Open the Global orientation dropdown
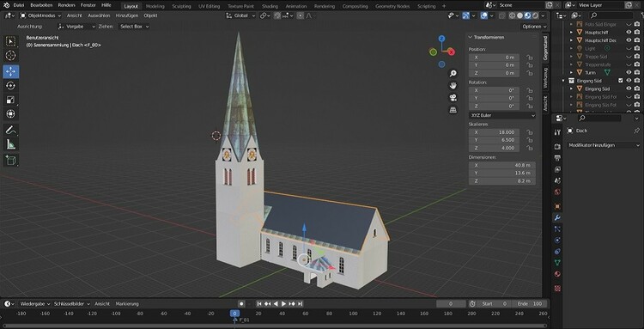Image resolution: width=644 pixels, height=329 pixels. (x=240, y=15)
